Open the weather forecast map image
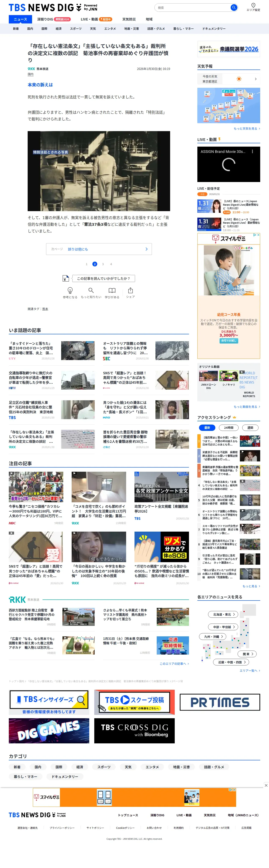269x868 pixels. click(x=229, y=106)
